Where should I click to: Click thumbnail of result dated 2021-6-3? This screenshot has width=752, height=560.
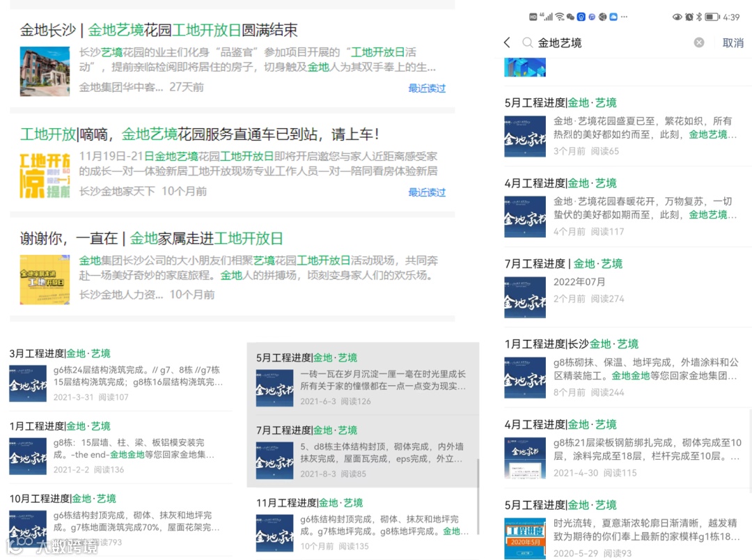coord(275,388)
